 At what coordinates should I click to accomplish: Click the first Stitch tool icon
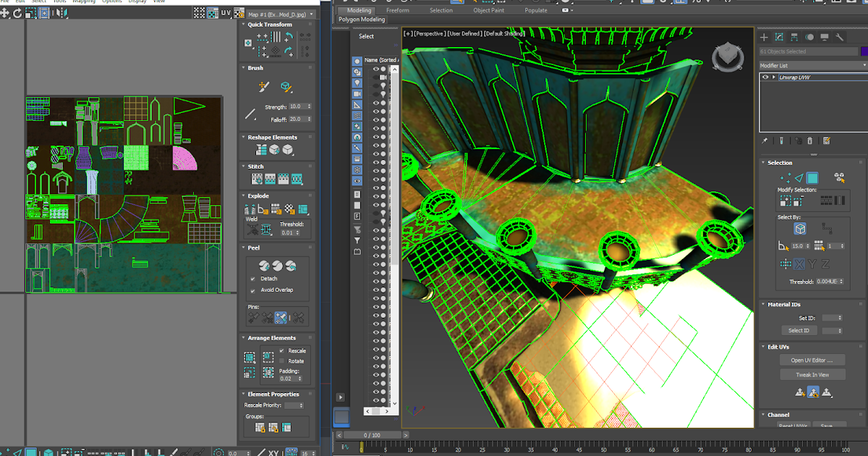click(256, 179)
